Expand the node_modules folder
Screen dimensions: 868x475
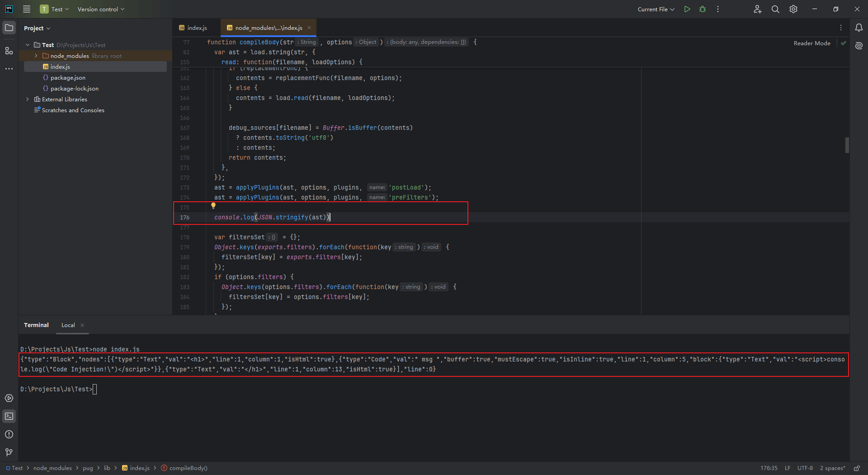point(36,56)
